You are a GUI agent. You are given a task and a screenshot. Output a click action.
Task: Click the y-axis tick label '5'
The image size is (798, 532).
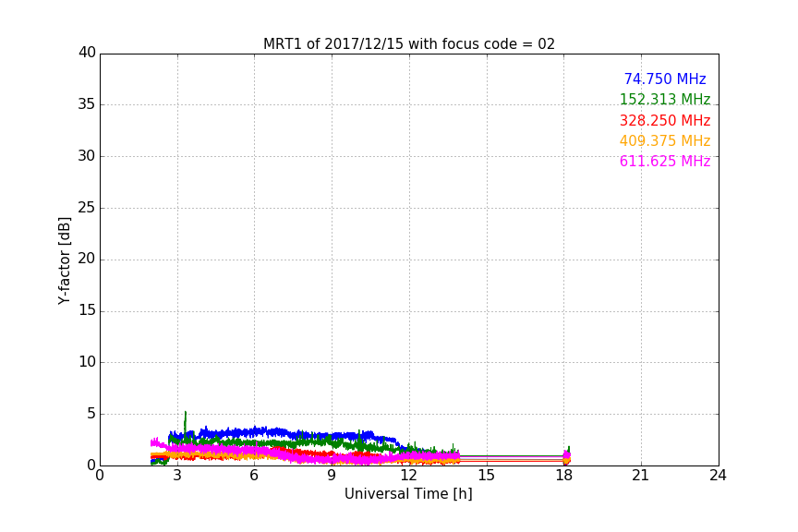tap(91, 414)
